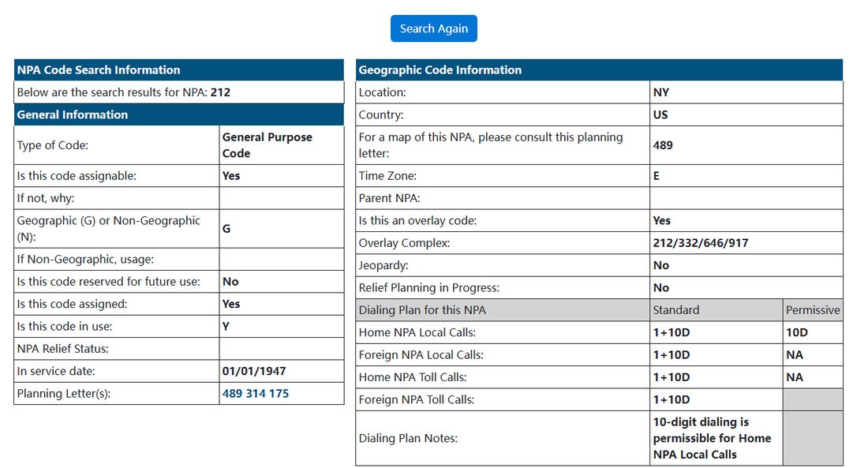Click the "Home NPA Local Calls:" label
Viewport: 868px width, 468px height.
[x=417, y=332]
